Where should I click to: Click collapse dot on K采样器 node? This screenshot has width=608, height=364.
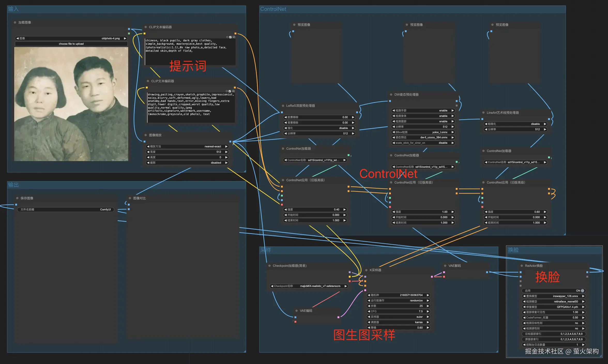[367, 270]
